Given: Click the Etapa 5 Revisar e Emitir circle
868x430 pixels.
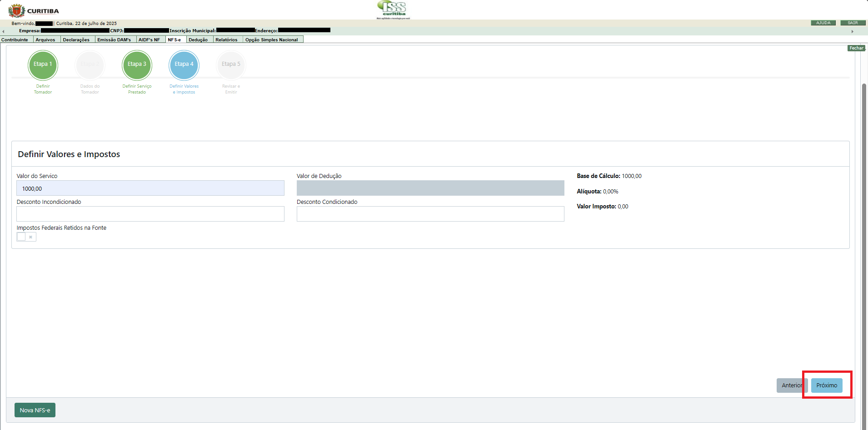Looking at the screenshot, I should [x=231, y=64].
